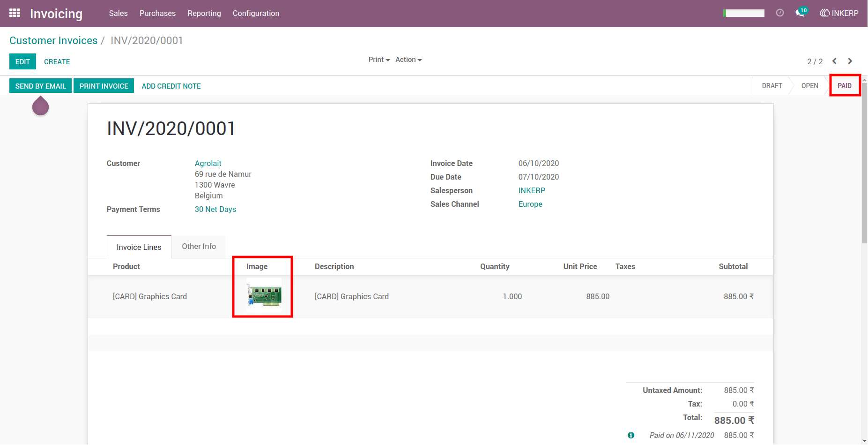Go to next invoice record arrow
The height and width of the screenshot is (445, 868).
(x=850, y=61)
